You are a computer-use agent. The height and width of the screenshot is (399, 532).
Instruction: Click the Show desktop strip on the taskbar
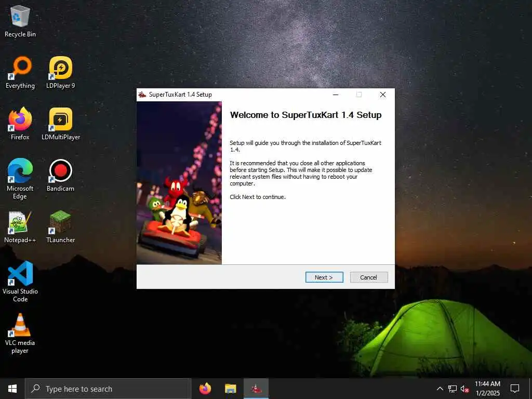(530, 389)
